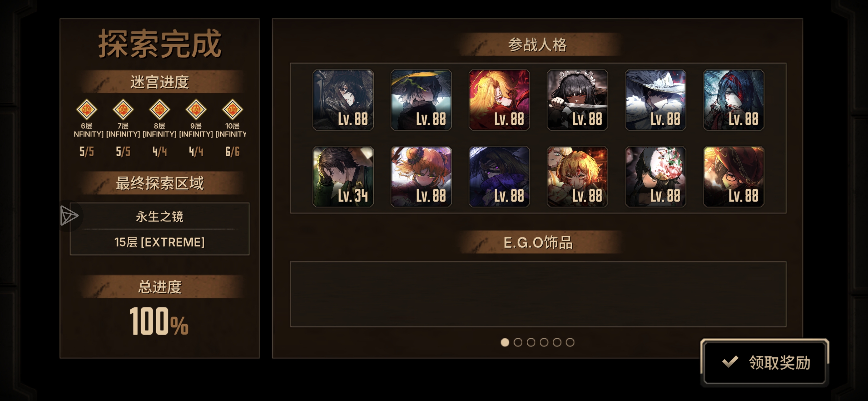Click the 6层 CLEAR diamond badge
868x401 pixels.
[x=87, y=109]
